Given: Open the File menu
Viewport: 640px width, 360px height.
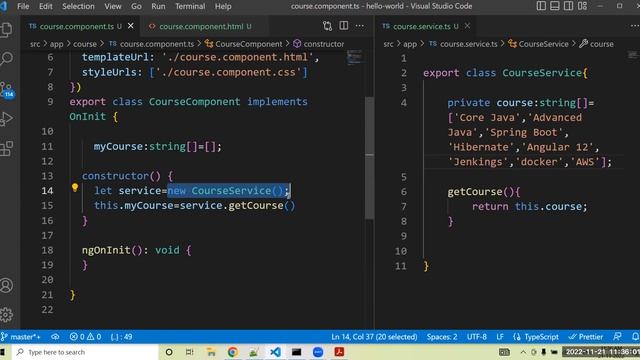Looking at the screenshot, I should [23, 6].
